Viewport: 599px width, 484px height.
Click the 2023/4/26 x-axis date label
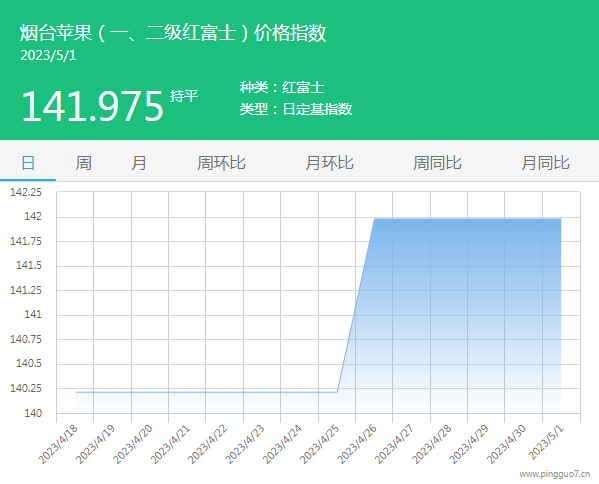click(x=357, y=444)
